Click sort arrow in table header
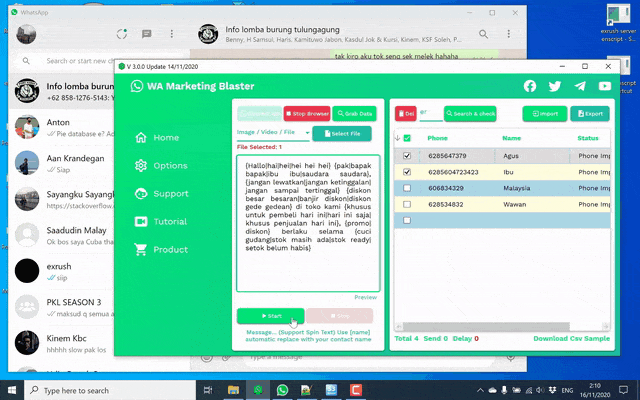The width and height of the screenshot is (640, 400). (397, 138)
